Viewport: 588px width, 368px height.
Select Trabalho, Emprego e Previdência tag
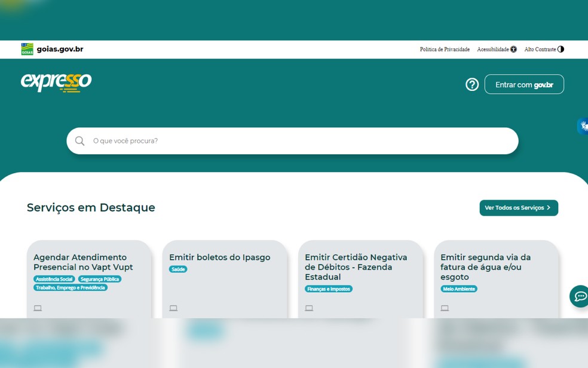click(71, 288)
